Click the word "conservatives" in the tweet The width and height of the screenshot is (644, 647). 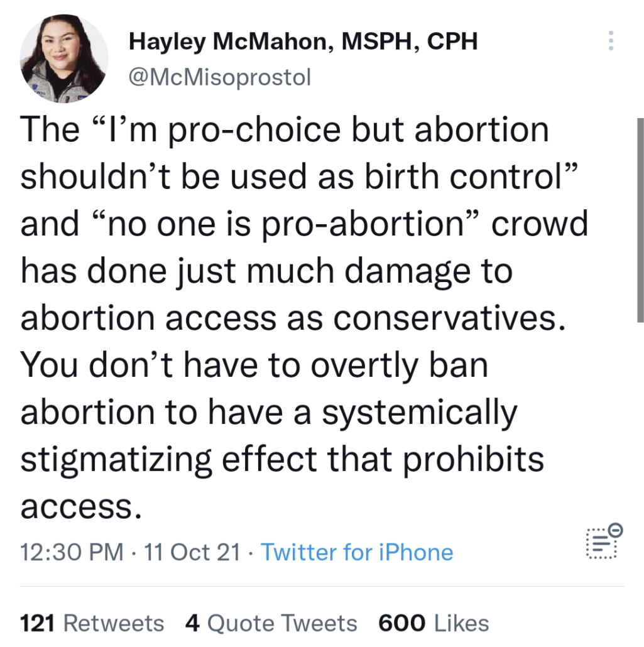[445, 318]
